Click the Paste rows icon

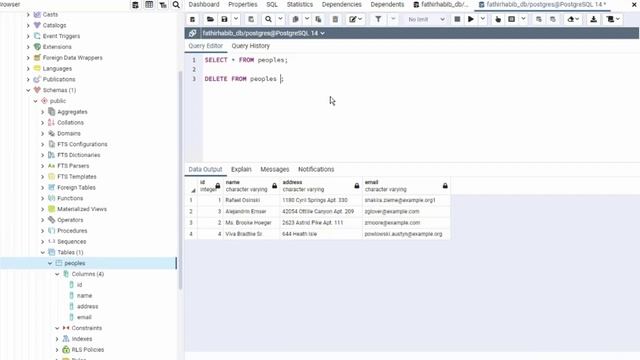[318, 19]
